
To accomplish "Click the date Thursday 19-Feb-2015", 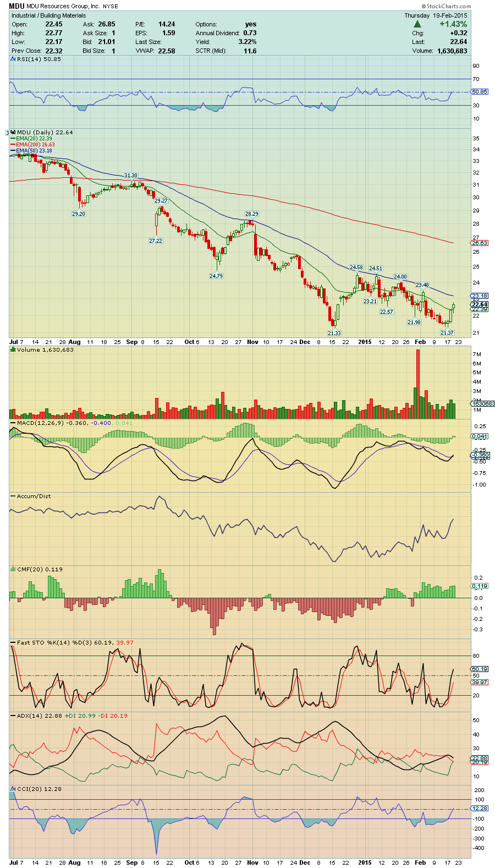I will pos(436,15).
